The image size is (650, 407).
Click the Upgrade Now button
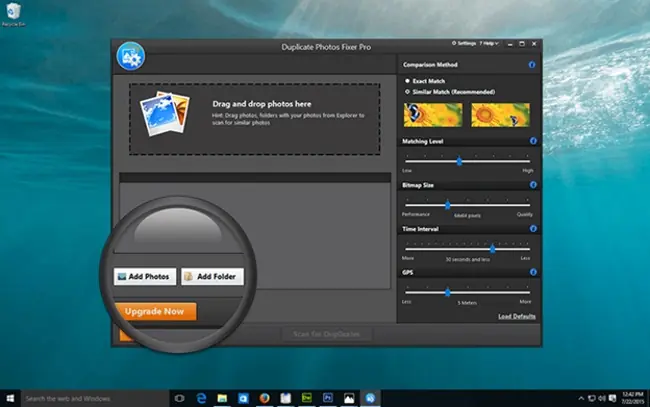pos(155,311)
